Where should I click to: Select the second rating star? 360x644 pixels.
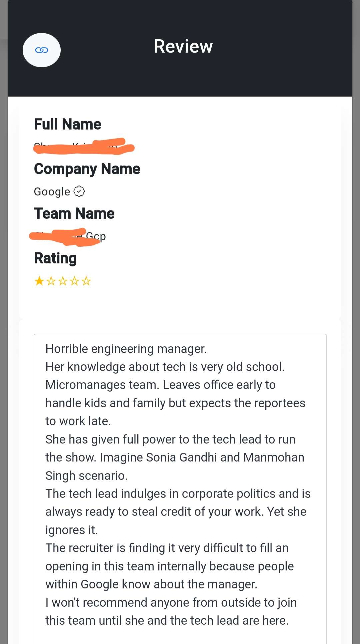pos(51,281)
